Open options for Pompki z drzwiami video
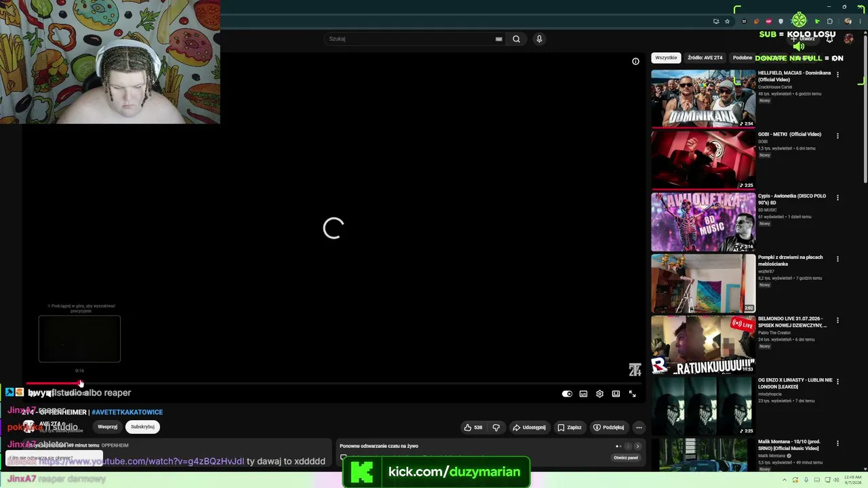868x488 pixels. tap(837, 259)
